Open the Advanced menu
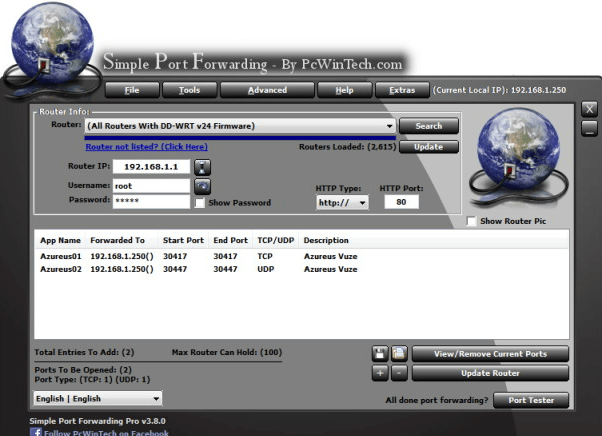Screen dimensions: 602x436 click(x=267, y=90)
